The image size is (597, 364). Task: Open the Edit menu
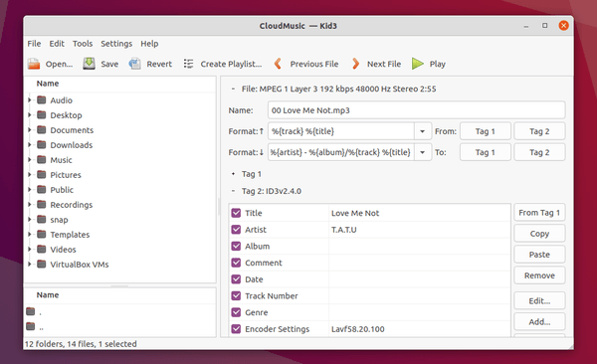click(57, 44)
